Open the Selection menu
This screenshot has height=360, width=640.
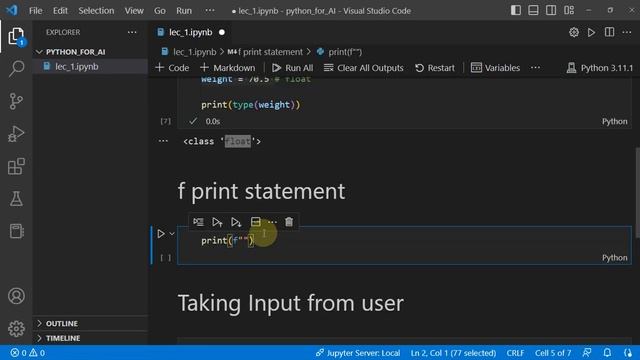(96, 11)
